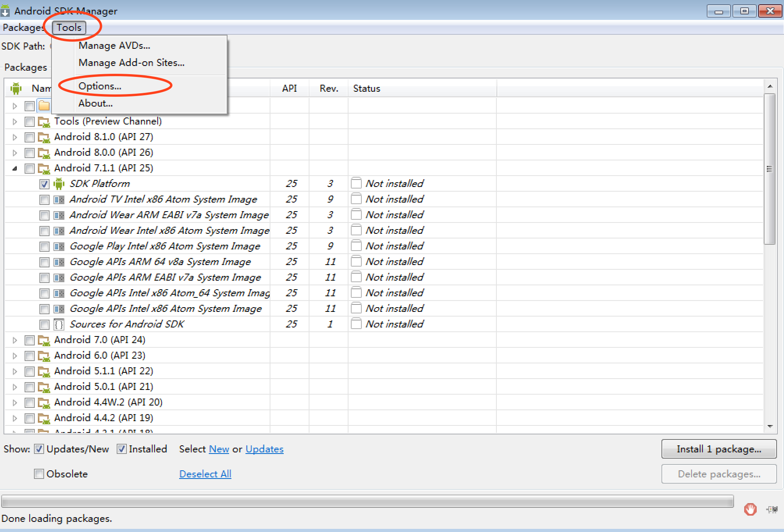Toggle the Installed show filter

(x=121, y=449)
